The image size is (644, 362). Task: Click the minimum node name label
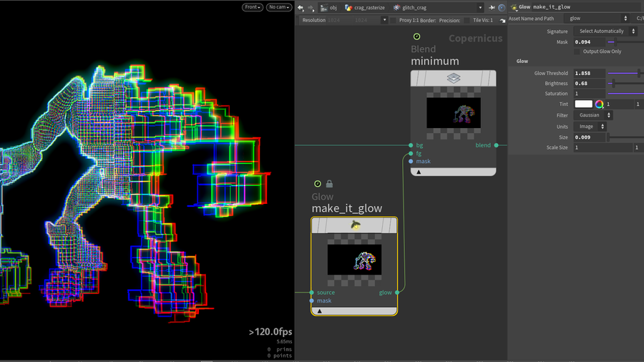[x=435, y=61]
